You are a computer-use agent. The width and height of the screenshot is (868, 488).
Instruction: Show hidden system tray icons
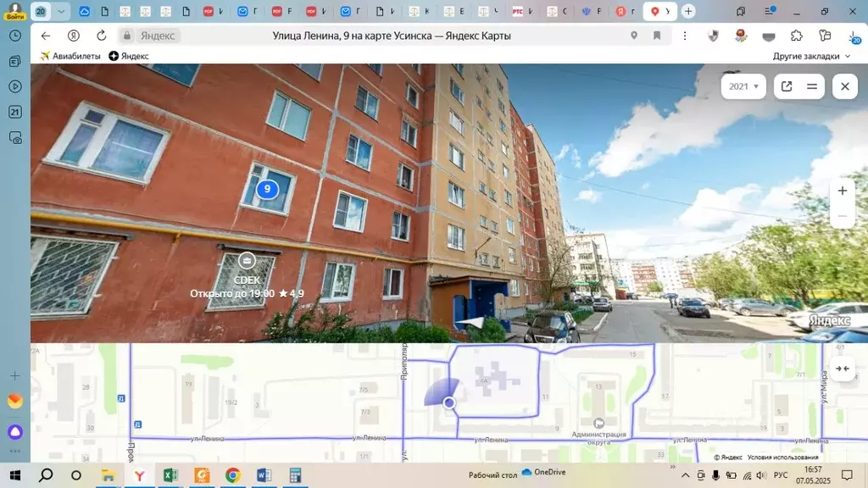(685, 475)
